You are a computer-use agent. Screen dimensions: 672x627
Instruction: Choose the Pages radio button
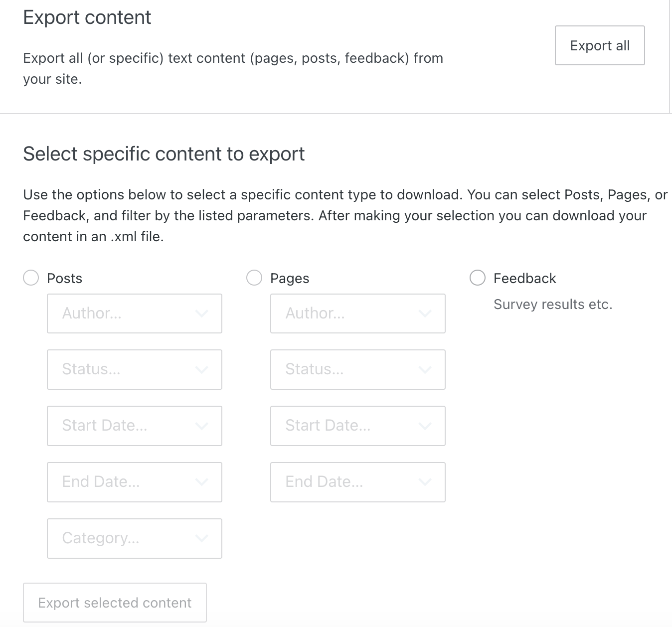click(254, 278)
